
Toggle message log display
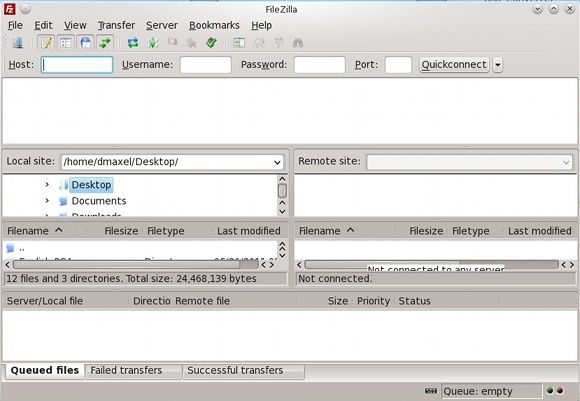[x=46, y=43]
